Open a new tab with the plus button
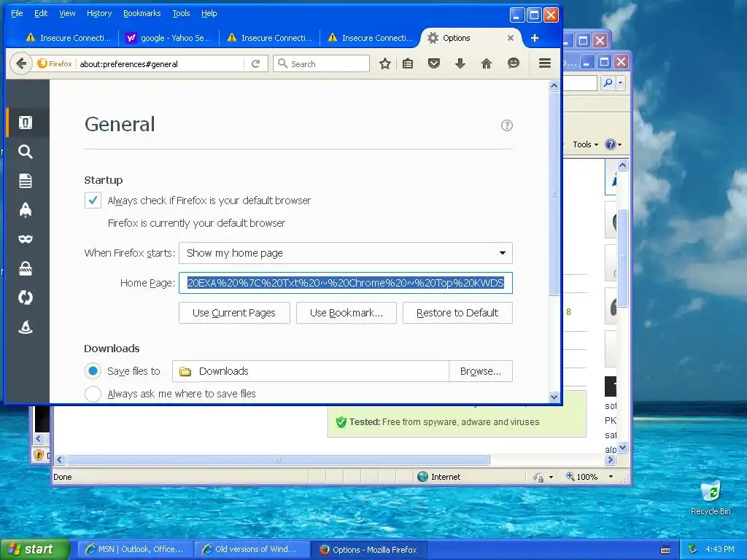The height and width of the screenshot is (560, 747). tap(535, 38)
